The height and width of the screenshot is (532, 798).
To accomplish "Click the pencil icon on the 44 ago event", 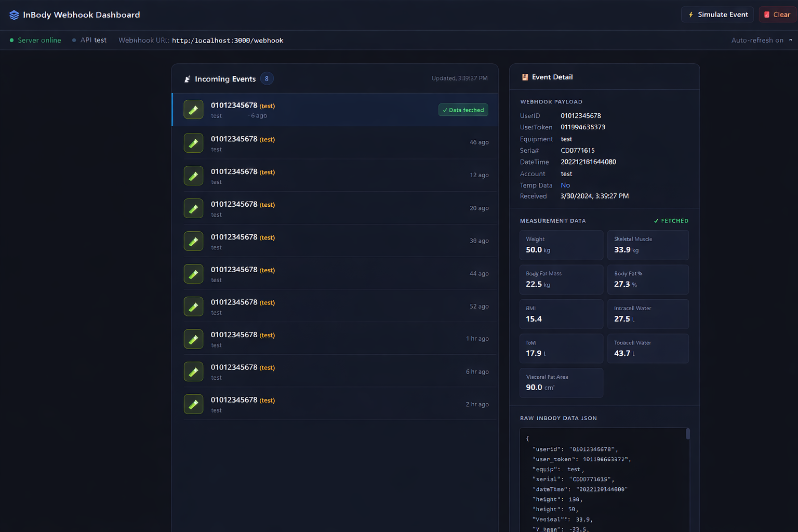I will pos(193,274).
